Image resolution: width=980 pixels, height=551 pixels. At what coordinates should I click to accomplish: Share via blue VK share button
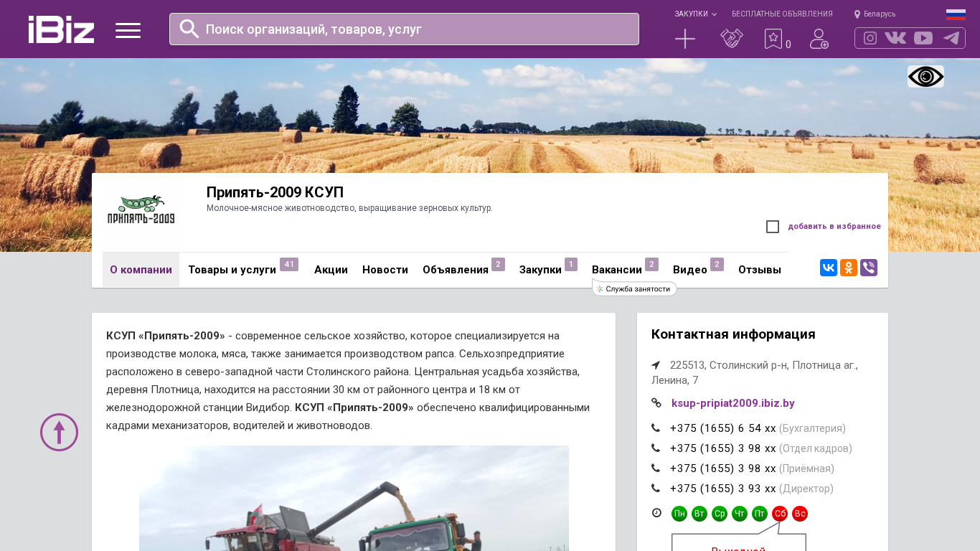click(829, 268)
